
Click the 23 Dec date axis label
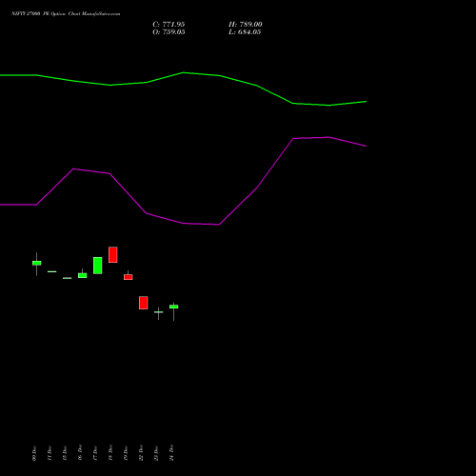pos(156,453)
